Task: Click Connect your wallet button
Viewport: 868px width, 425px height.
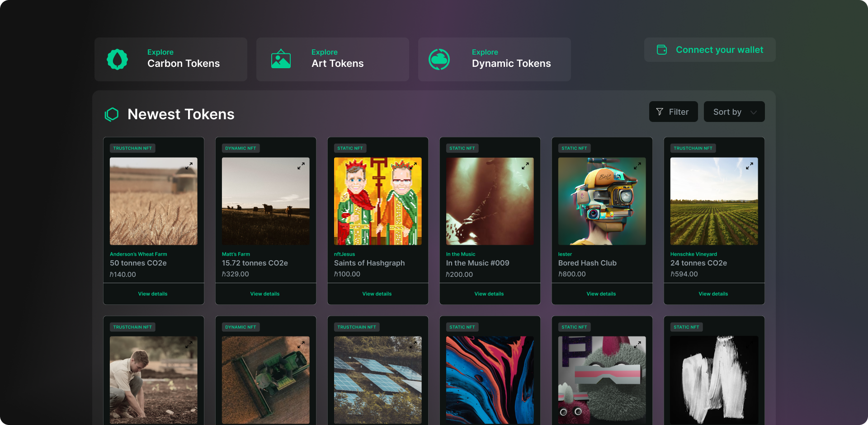Action: 710,50
